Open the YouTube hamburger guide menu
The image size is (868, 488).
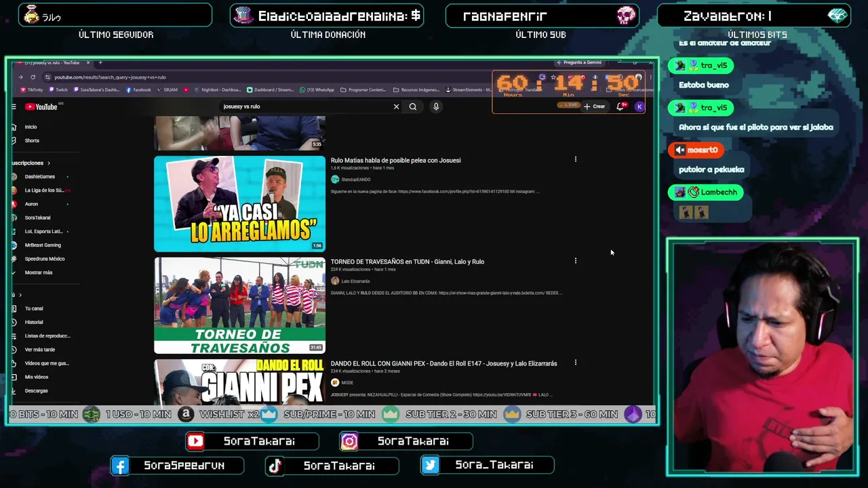(14, 106)
